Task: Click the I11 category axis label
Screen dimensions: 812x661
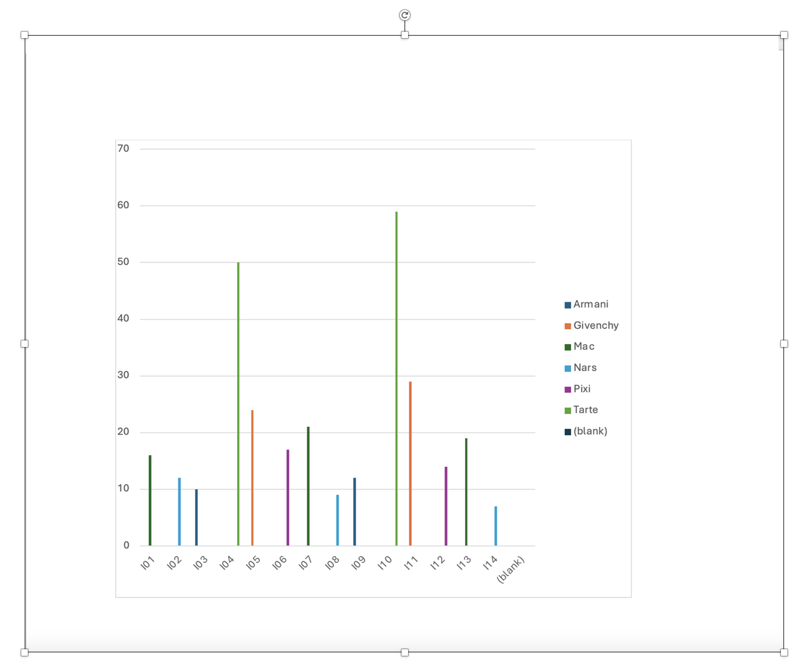Action: click(x=411, y=563)
